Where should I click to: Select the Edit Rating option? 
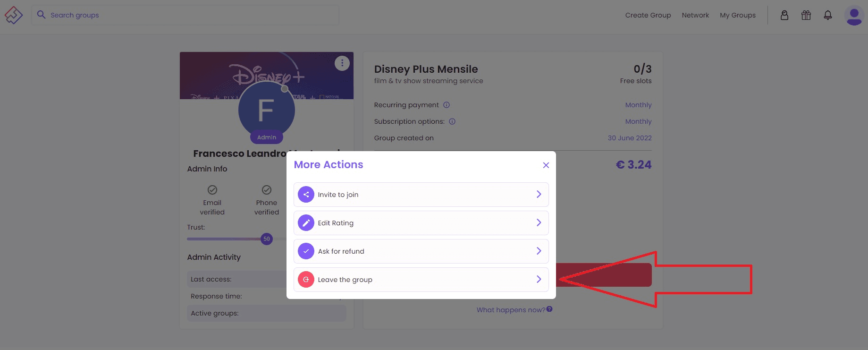[x=421, y=223]
